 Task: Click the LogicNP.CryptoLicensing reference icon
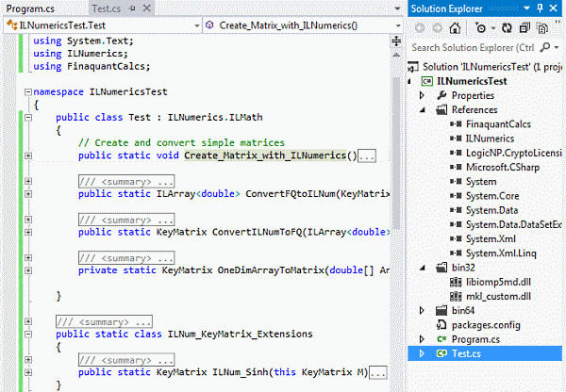[x=456, y=153]
